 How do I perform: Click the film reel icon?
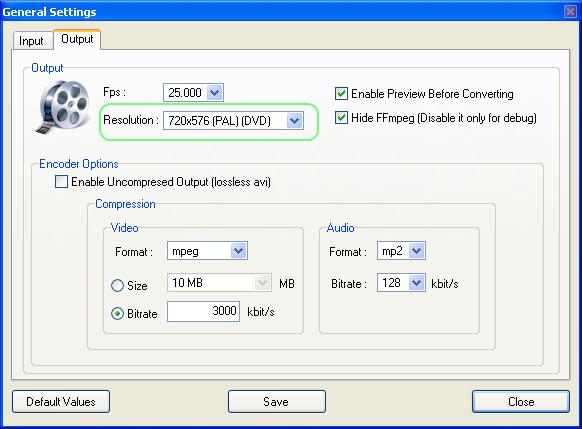coord(62,106)
